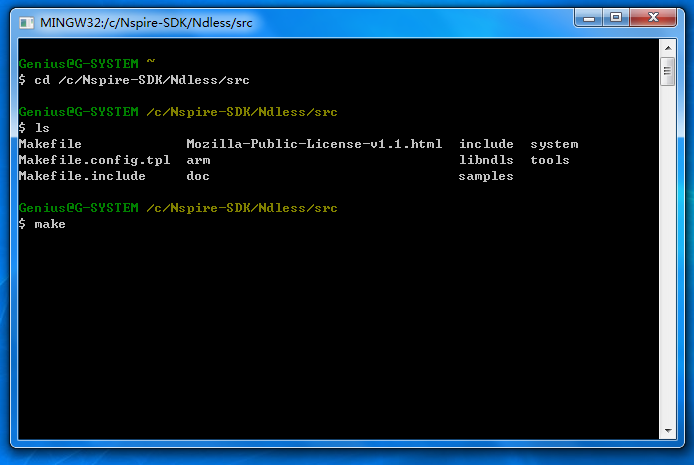The image size is (694, 465).
Task: Click the 'samples' directory name
Action: tap(486, 176)
